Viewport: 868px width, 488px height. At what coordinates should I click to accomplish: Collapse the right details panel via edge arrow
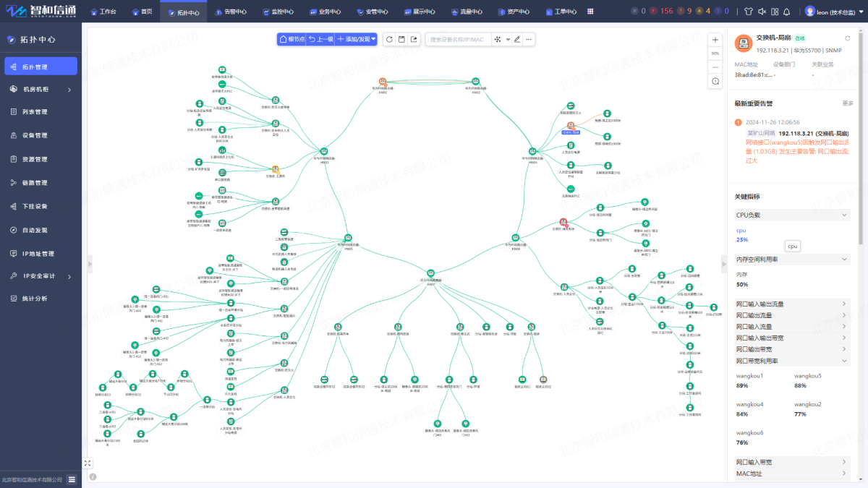pos(724,265)
